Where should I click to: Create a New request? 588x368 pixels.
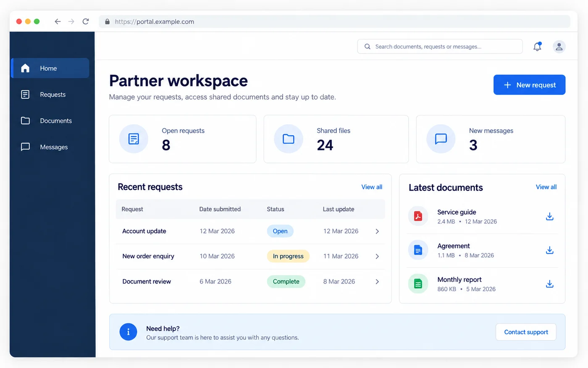[529, 85]
